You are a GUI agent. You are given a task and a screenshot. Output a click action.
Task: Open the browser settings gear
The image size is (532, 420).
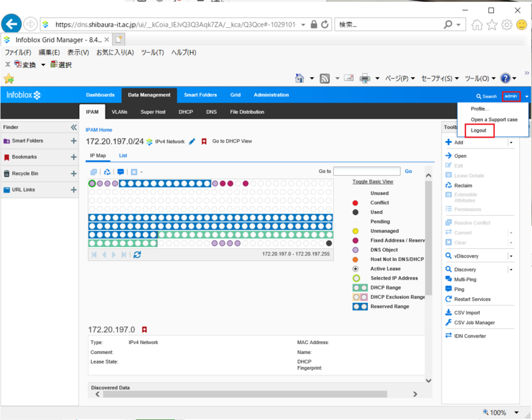coord(507,25)
